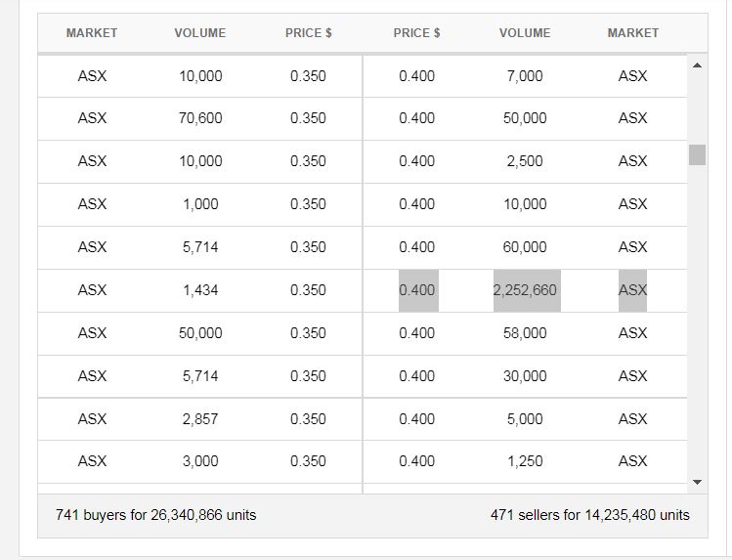732x560 pixels.
Task: Select the 3,000 buy volume cell
Action: 200,461
